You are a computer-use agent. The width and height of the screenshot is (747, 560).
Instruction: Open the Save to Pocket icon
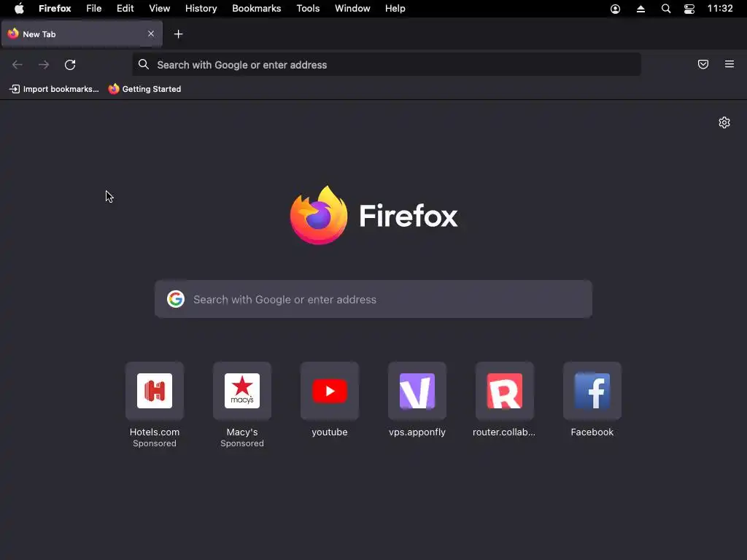(703, 64)
